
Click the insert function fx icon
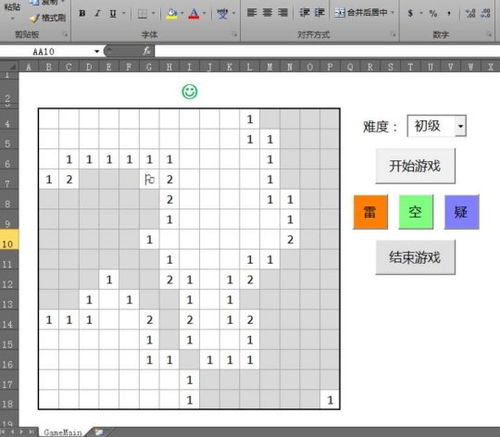click(146, 51)
